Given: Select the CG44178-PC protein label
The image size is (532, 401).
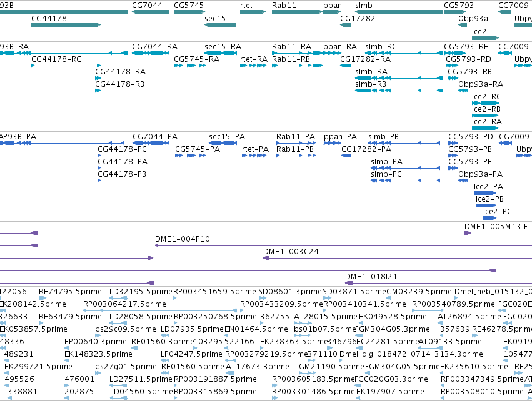Looking at the screenshot, I should (x=122, y=149).
